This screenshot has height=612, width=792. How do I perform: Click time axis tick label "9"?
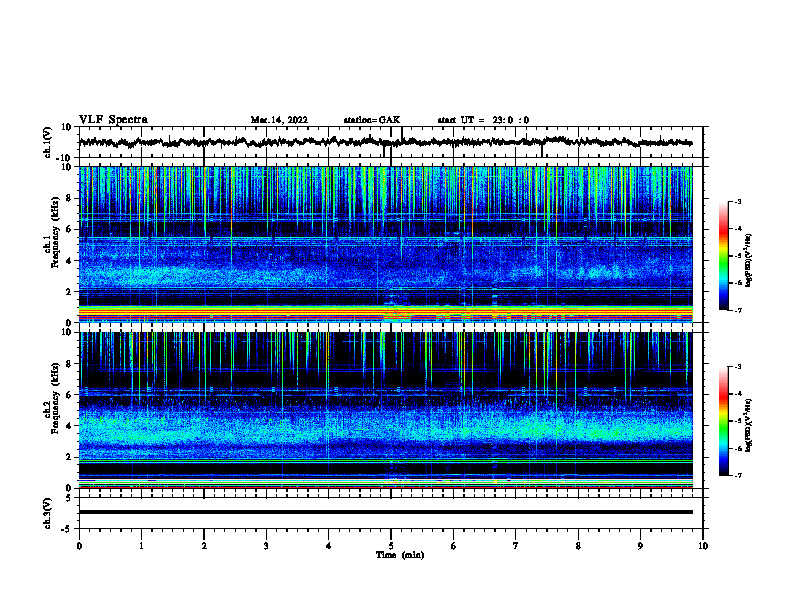coord(640,546)
